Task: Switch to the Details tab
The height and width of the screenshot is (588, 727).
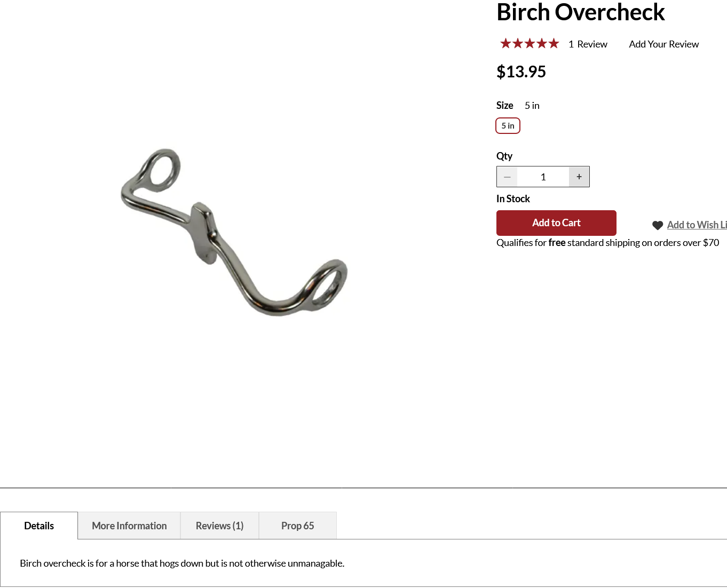Action: tap(39, 526)
